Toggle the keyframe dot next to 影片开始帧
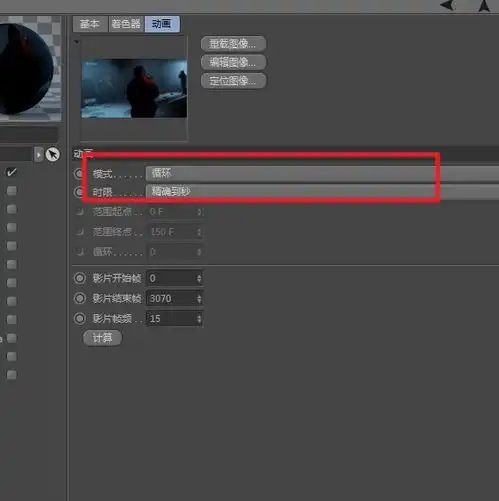This screenshot has width=499, height=501. point(80,278)
